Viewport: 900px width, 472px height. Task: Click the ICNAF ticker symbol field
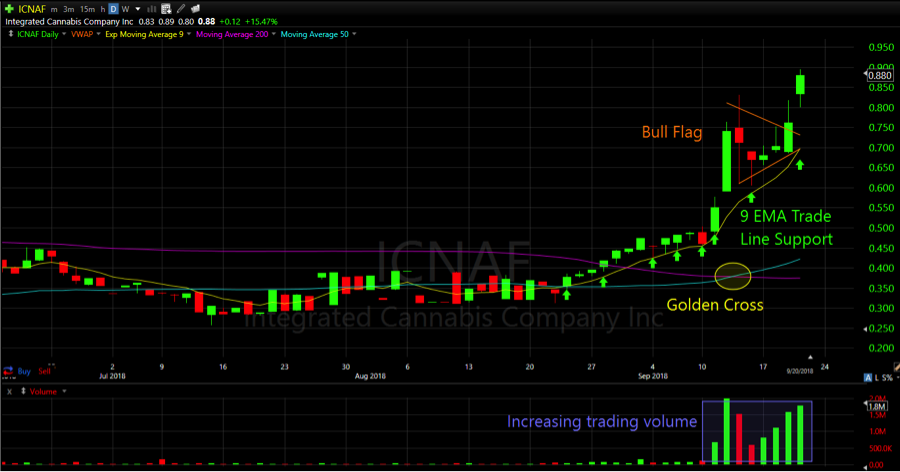[x=32, y=9]
